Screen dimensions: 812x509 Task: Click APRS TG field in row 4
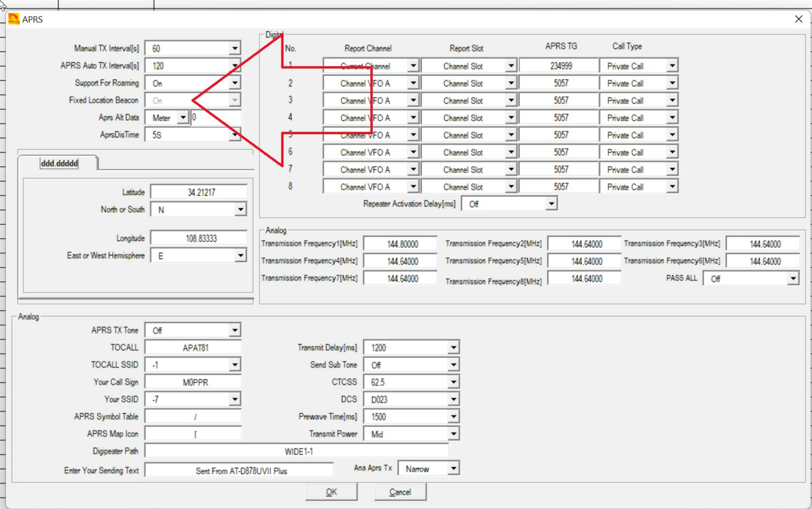point(558,118)
